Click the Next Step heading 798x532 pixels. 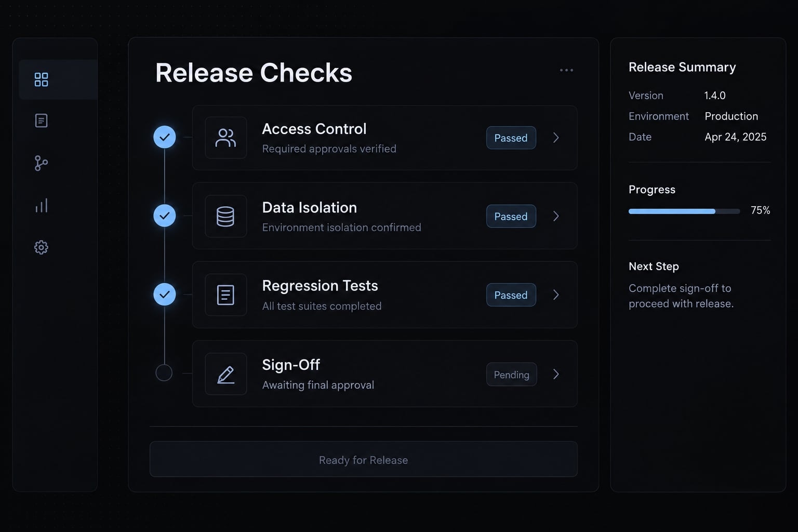coord(654,267)
